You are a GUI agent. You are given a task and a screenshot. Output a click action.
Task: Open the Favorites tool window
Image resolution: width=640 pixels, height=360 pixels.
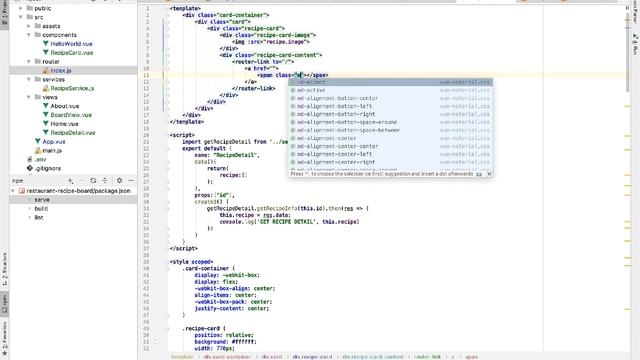[x=4, y=338]
